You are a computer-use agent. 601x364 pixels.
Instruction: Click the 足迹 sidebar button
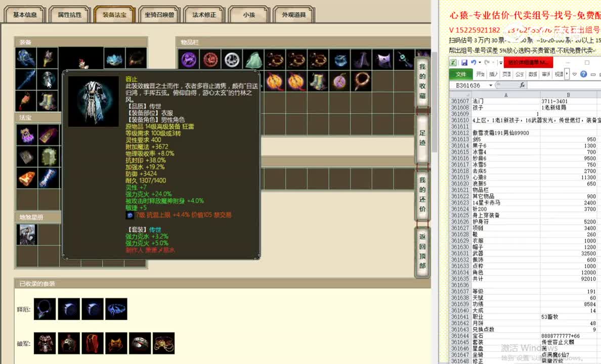(422, 143)
